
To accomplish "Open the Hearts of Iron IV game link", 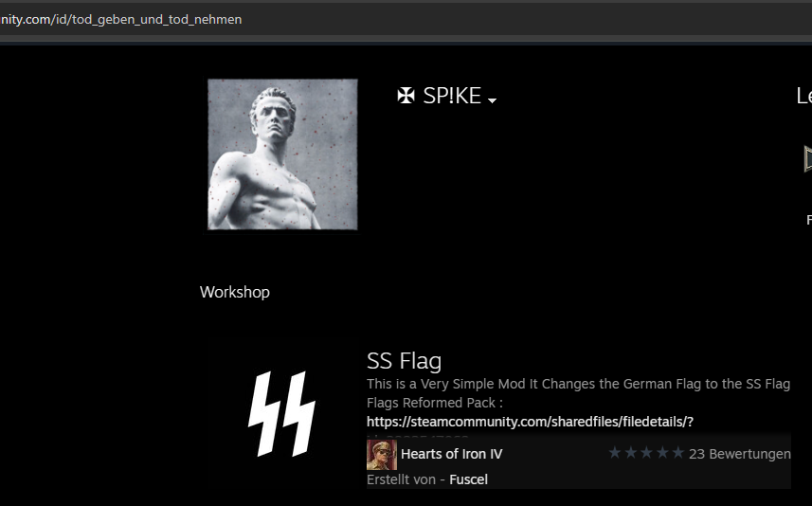I will coord(451,454).
